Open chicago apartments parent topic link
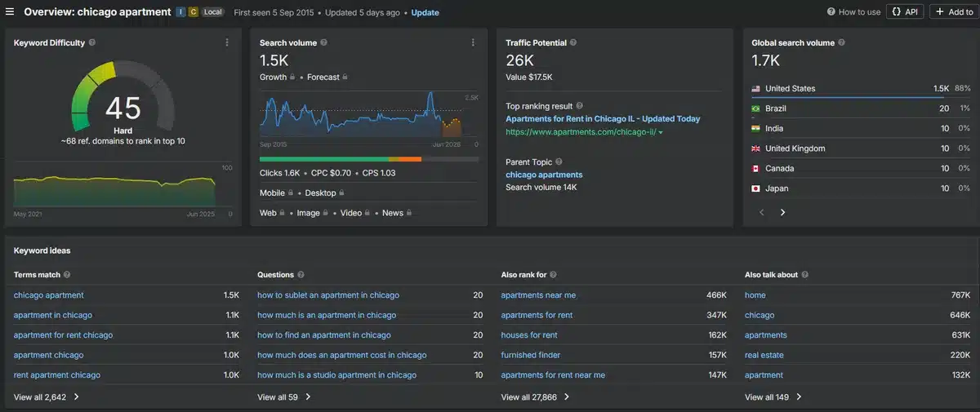The width and height of the screenshot is (980, 412). pos(544,175)
